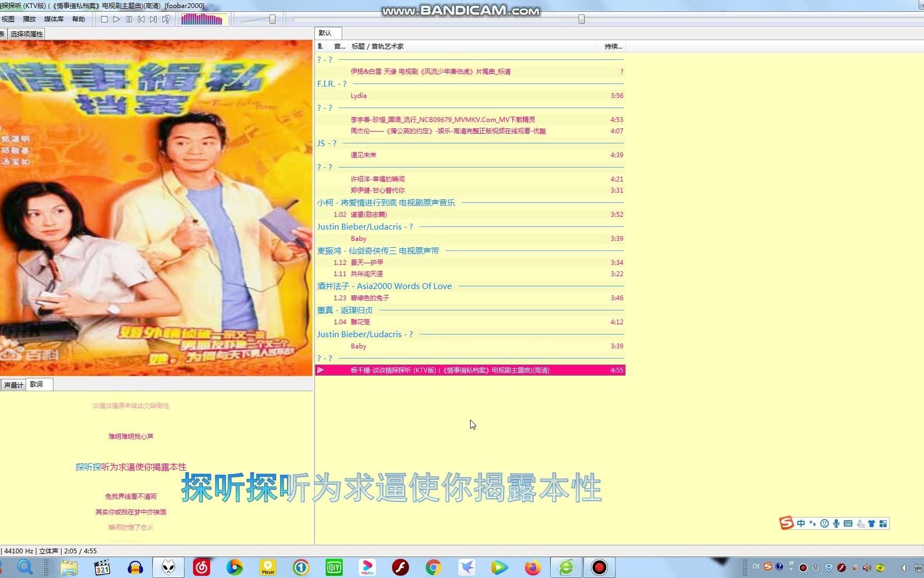
Task: Open Media Player Classic 321 taskbar icon
Action: click(x=102, y=567)
